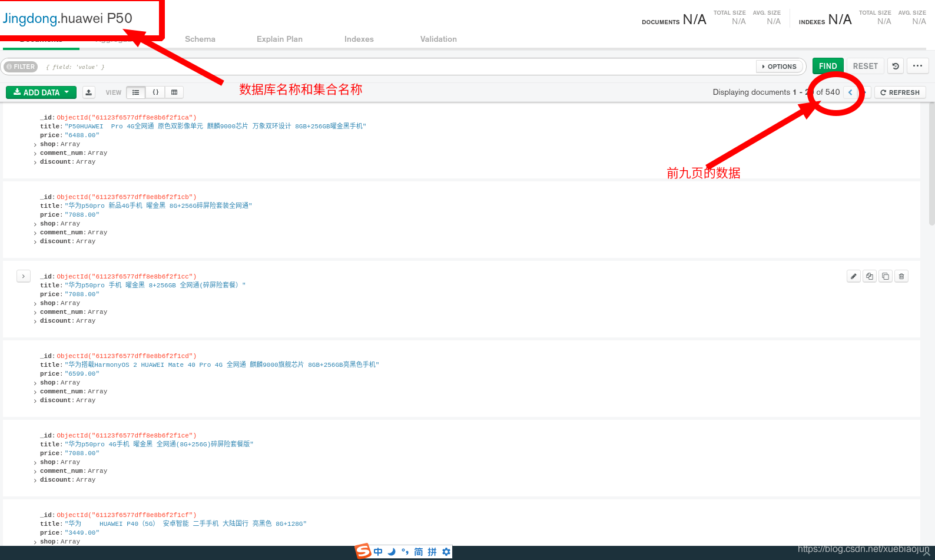Click the Jingdong database link

(29, 18)
